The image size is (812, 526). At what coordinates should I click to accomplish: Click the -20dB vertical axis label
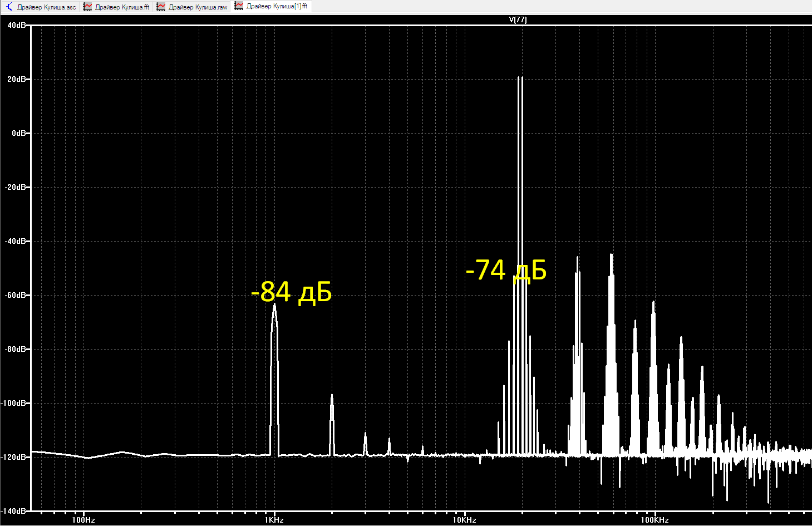(15, 188)
